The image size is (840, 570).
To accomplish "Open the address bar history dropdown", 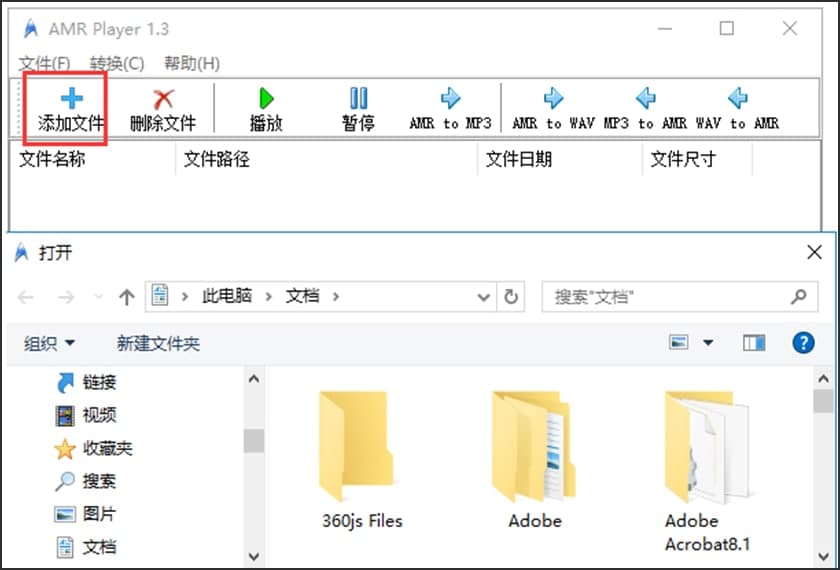I will pyautogui.click(x=484, y=297).
